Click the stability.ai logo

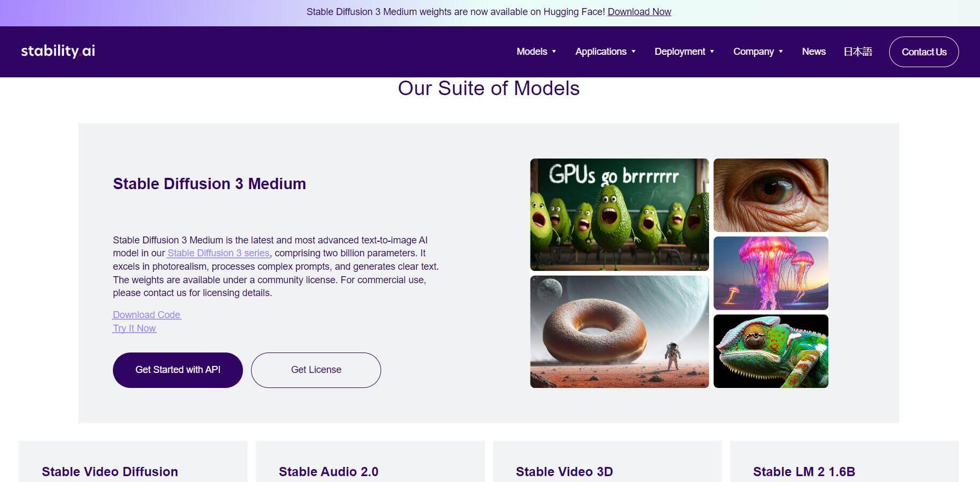[x=58, y=51]
